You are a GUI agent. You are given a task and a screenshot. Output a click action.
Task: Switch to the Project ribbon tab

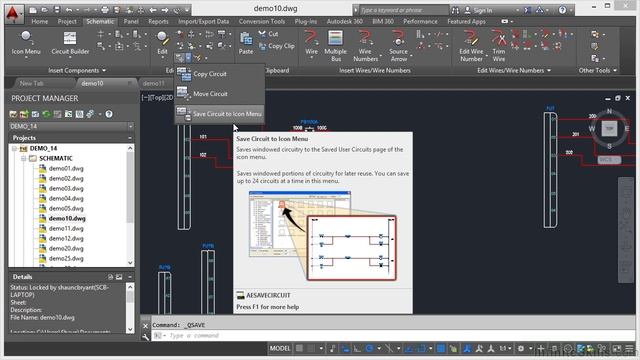click(x=67, y=22)
